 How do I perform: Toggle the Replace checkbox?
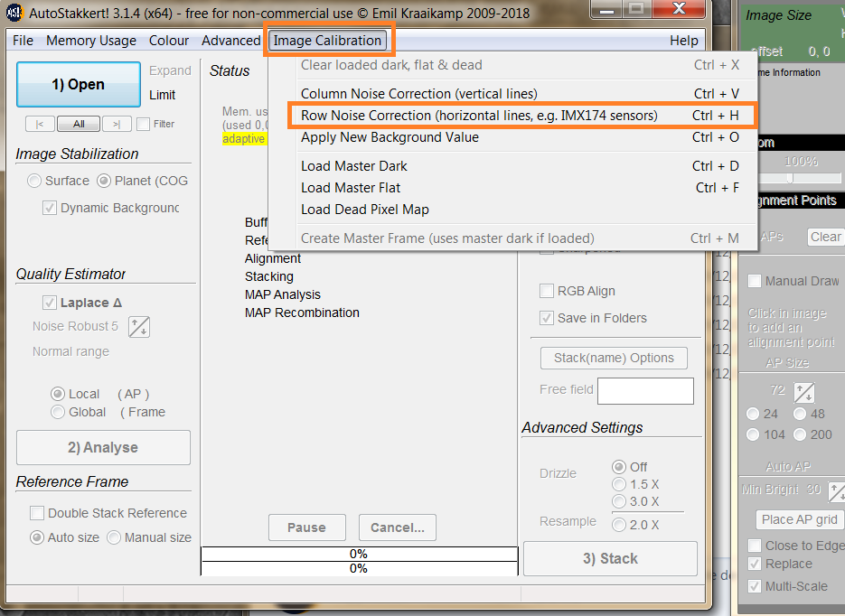pyautogui.click(x=755, y=564)
